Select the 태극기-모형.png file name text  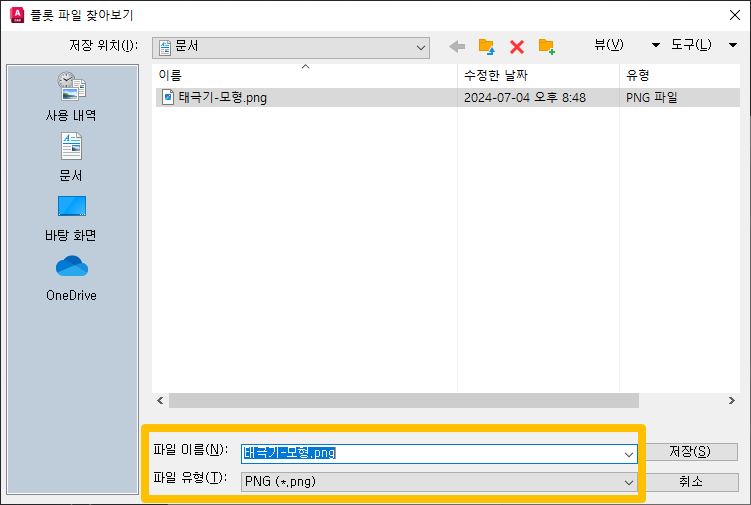pos(223,97)
